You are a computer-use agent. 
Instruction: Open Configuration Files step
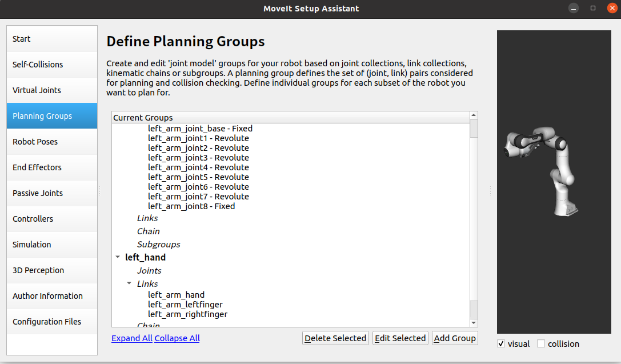(52, 322)
